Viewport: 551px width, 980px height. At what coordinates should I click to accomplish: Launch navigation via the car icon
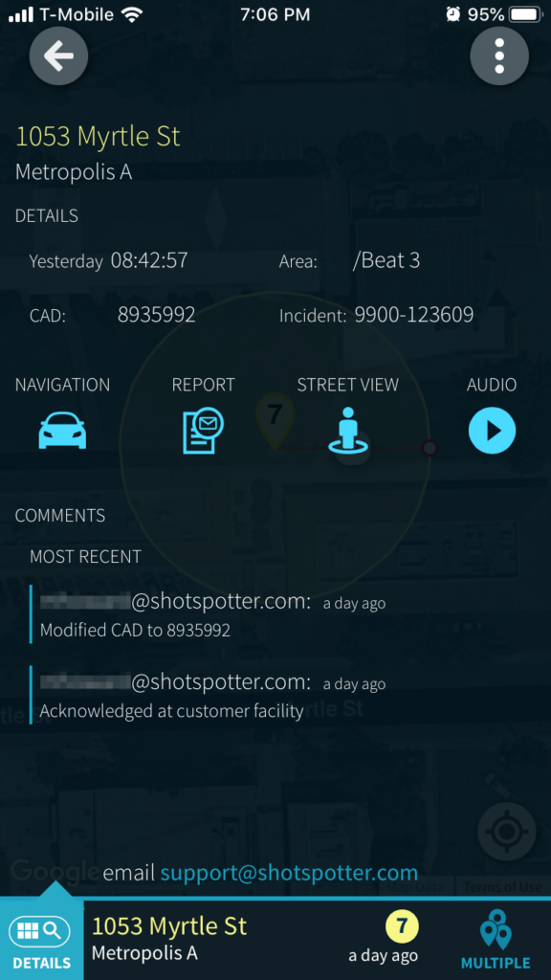62,431
